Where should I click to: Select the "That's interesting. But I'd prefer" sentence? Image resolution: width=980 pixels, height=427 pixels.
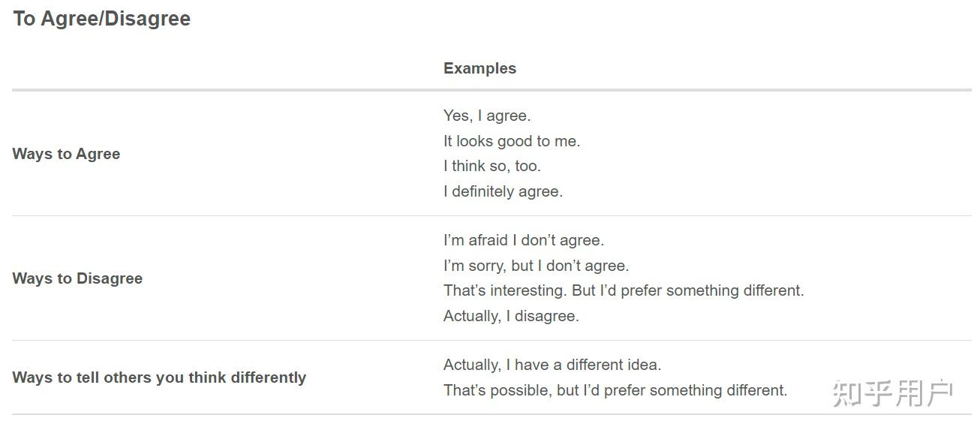point(624,290)
